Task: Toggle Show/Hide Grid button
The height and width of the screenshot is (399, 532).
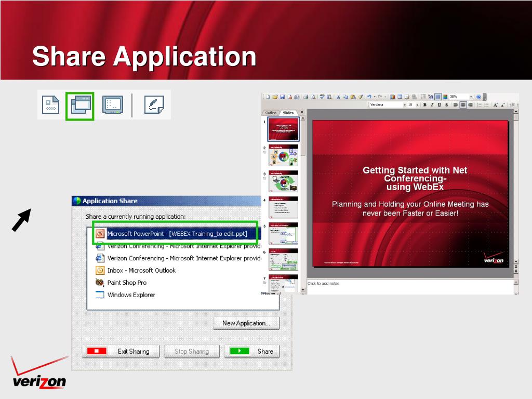Action: (x=438, y=97)
